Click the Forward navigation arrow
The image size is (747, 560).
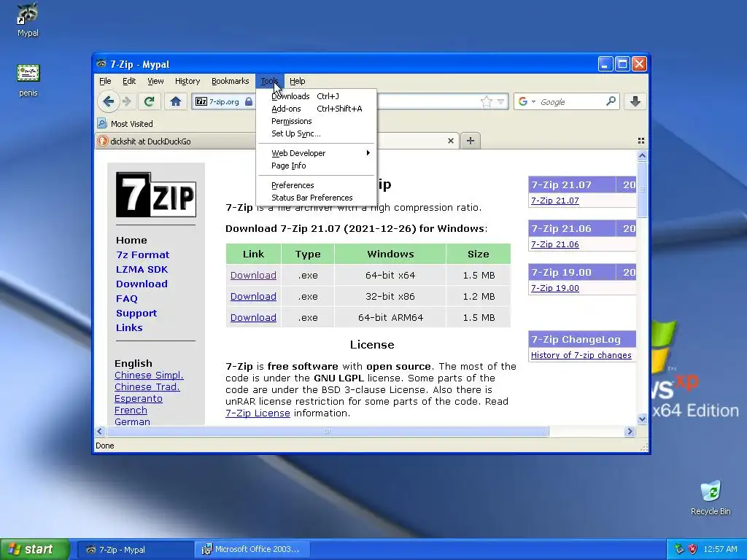(127, 101)
